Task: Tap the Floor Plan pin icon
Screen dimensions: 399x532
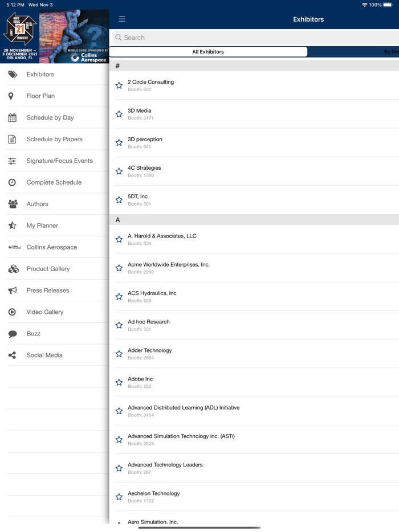Action: 11,96
